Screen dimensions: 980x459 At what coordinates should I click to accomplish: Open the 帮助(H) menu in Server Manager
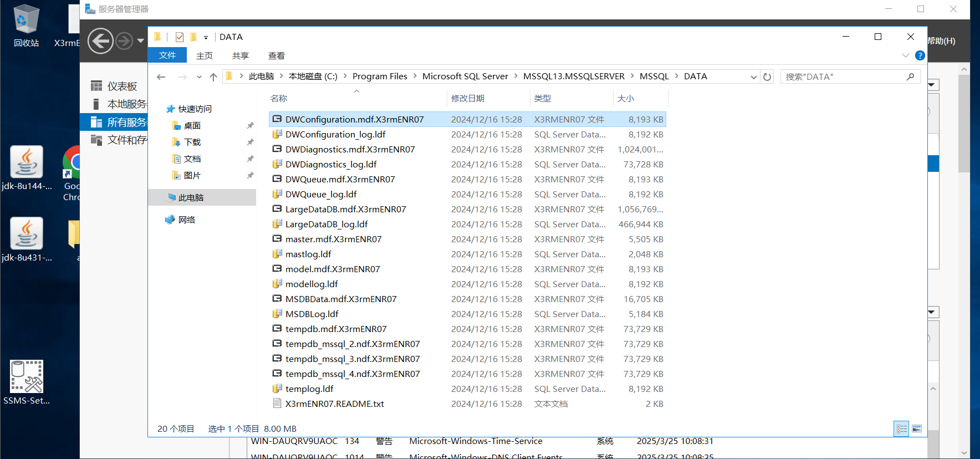pos(942,41)
